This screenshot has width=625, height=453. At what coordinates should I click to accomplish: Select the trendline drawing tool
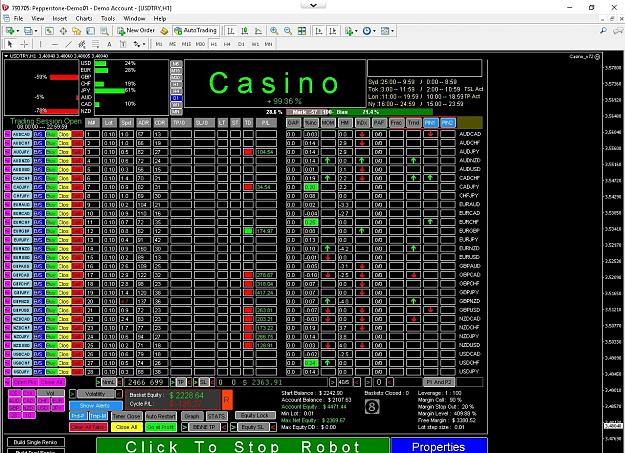(69, 44)
